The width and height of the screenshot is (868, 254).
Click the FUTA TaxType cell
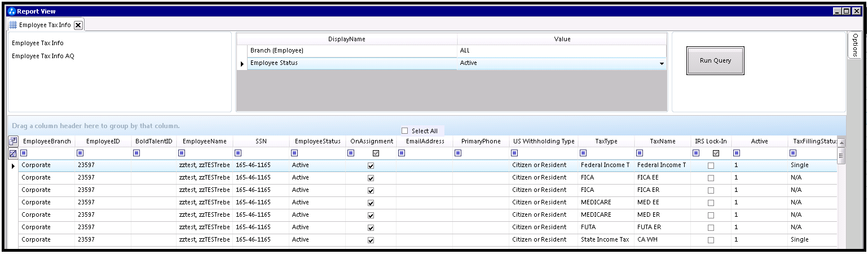(x=606, y=227)
